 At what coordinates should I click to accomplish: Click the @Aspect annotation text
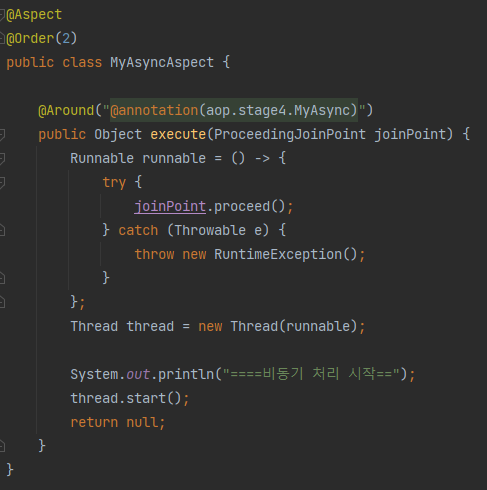point(34,15)
